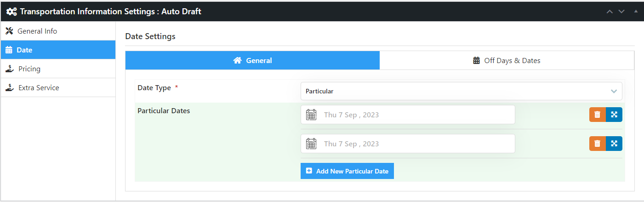
Task: Click move icon on second date row
Action: point(614,144)
